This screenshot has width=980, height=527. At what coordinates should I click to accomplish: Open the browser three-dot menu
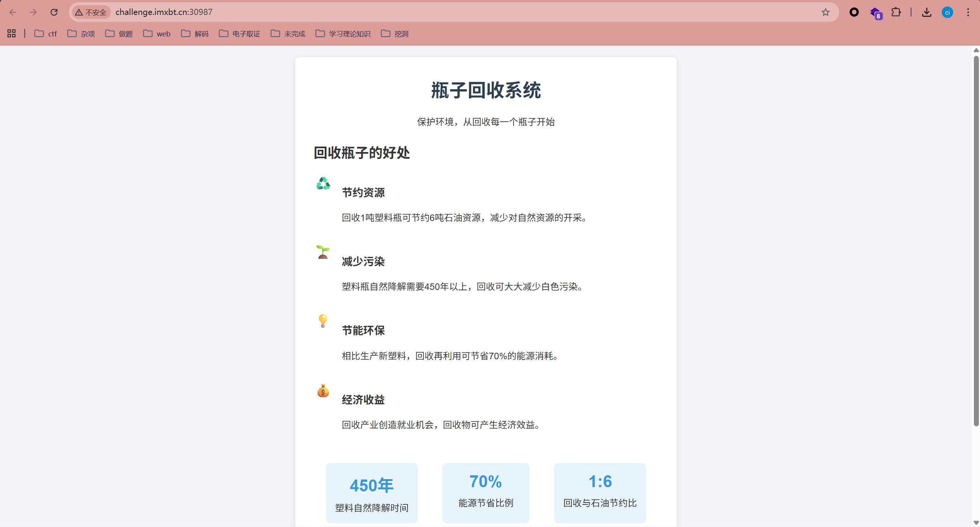(x=968, y=12)
